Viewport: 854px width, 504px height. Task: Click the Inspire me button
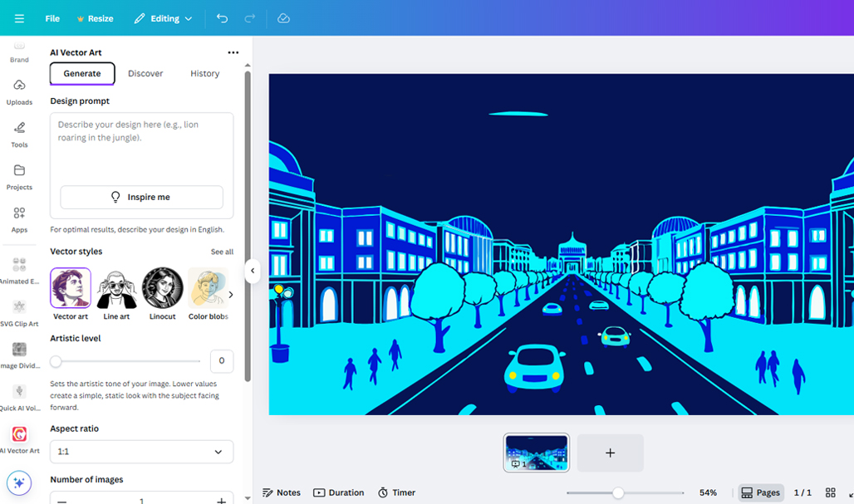coord(140,197)
